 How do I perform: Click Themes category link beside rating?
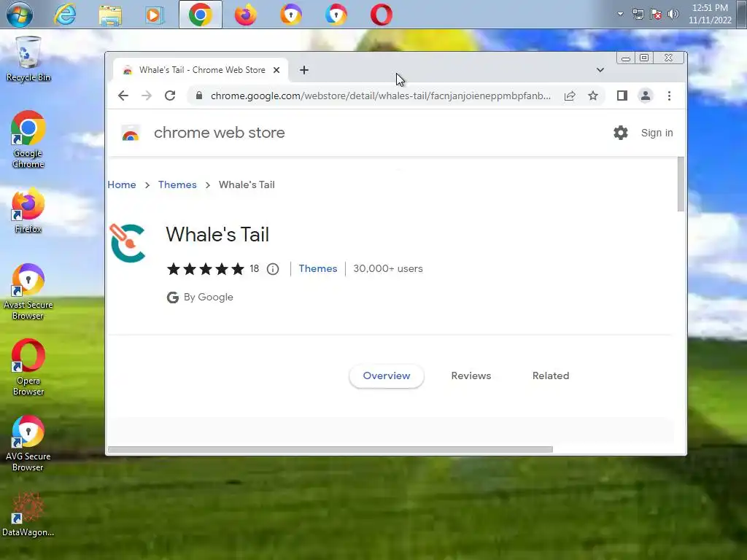(x=318, y=268)
